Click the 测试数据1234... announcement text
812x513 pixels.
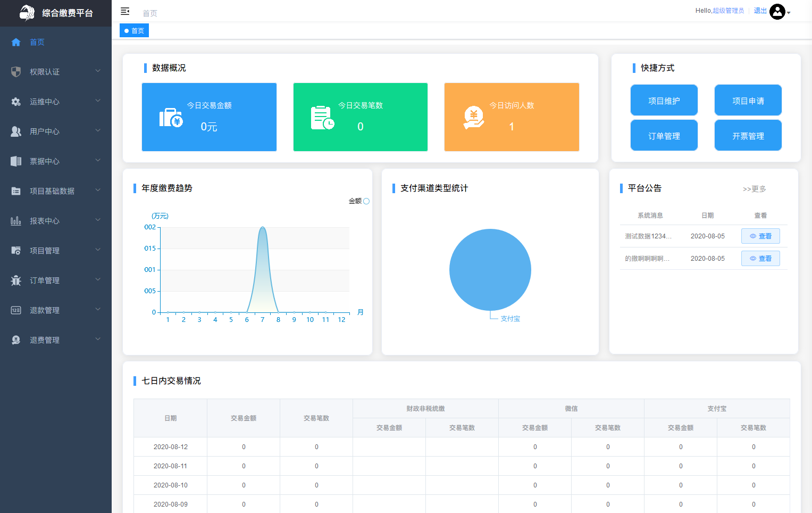[x=648, y=236]
